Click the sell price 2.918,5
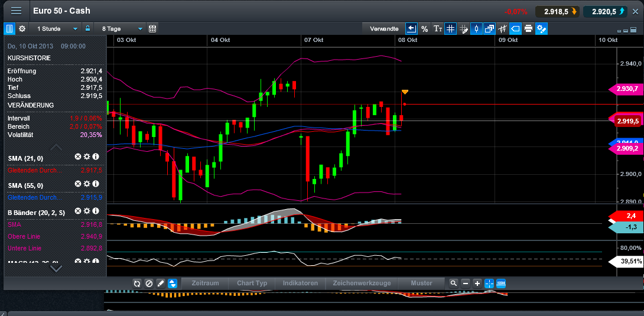644x316 pixels. [557, 11]
